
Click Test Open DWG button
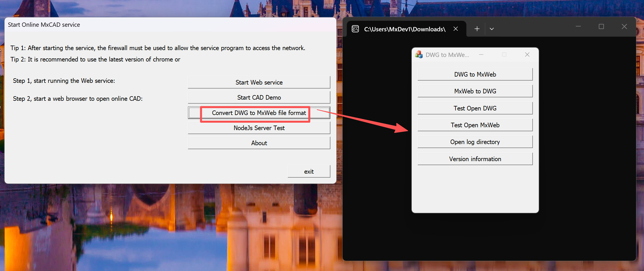pyautogui.click(x=475, y=108)
